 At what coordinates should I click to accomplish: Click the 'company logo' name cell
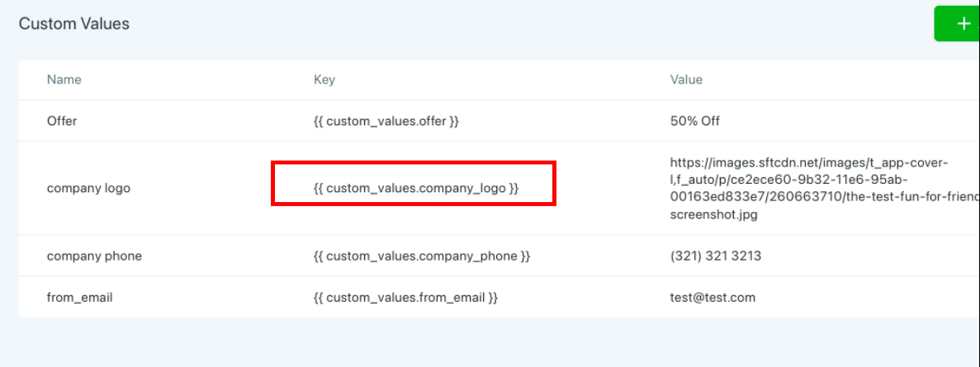(x=88, y=188)
